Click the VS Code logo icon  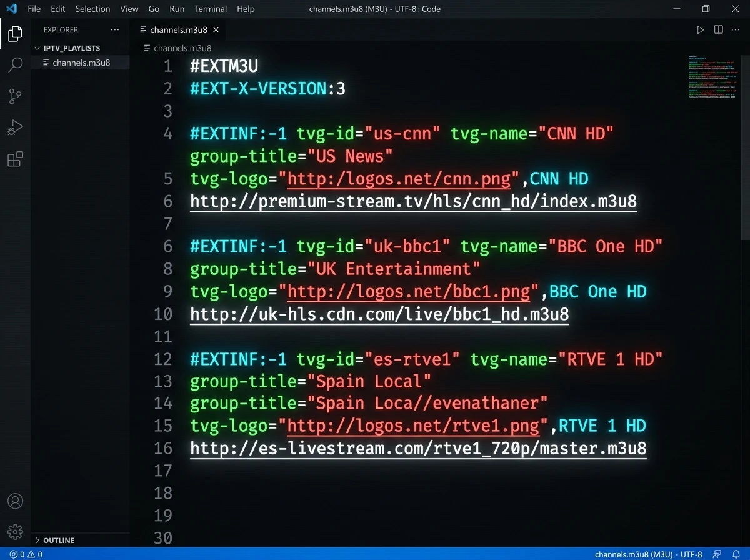pyautogui.click(x=11, y=9)
